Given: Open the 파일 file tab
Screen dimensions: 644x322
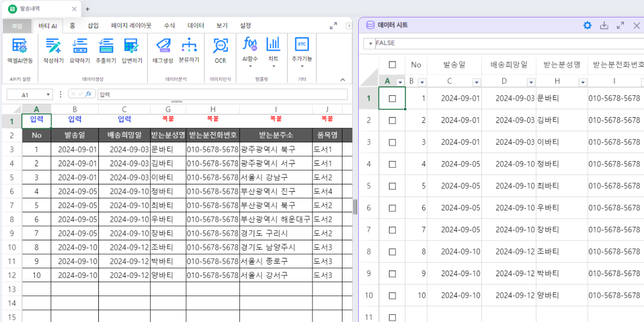Looking at the screenshot, I should (x=17, y=25).
